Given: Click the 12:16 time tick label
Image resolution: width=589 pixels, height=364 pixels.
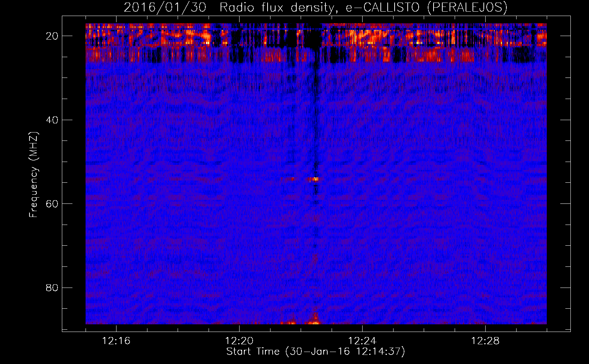Looking at the screenshot, I should [x=116, y=341].
